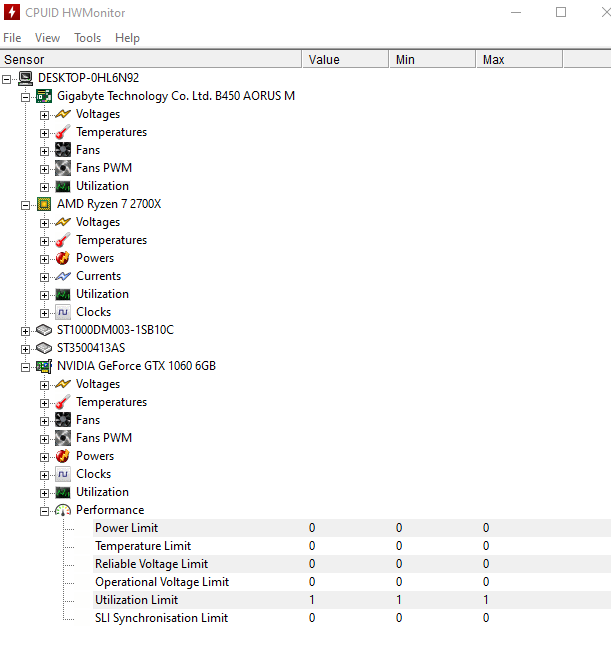
Task: Expand Temperatures under Gigabyte motherboard
Action: [x=44, y=133]
